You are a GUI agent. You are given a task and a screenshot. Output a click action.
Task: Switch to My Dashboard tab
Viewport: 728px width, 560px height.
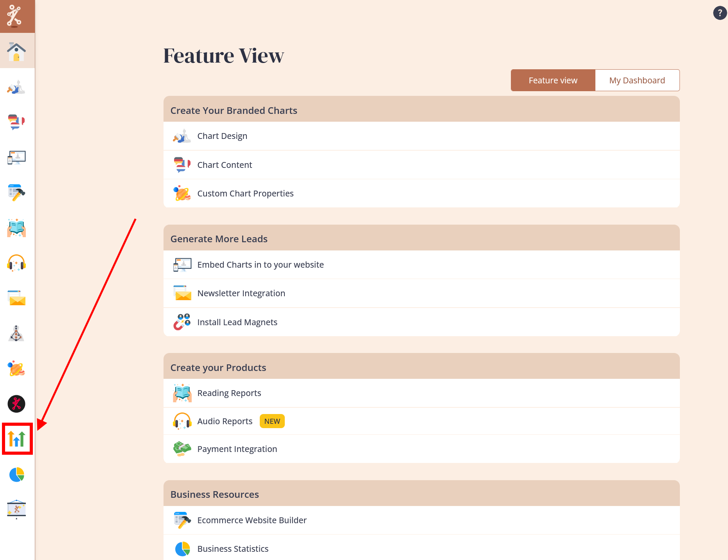click(x=637, y=81)
